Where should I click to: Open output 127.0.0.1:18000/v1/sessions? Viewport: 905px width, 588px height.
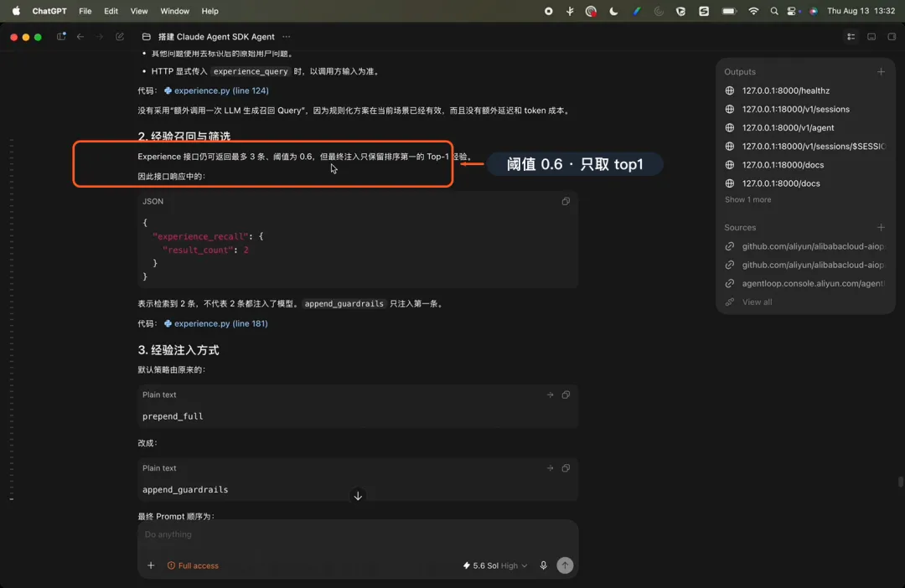click(x=795, y=109)
